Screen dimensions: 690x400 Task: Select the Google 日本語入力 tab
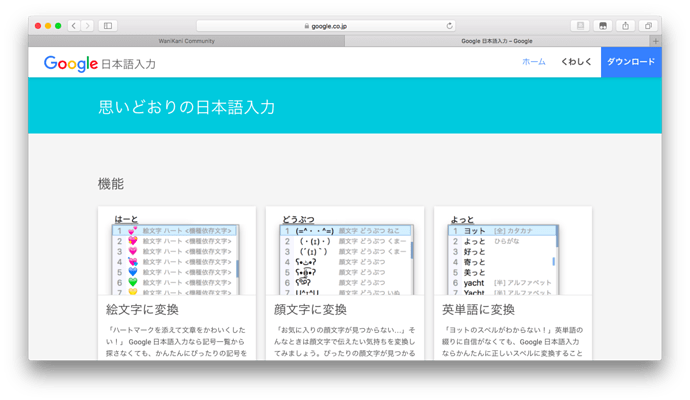(497, 41)
